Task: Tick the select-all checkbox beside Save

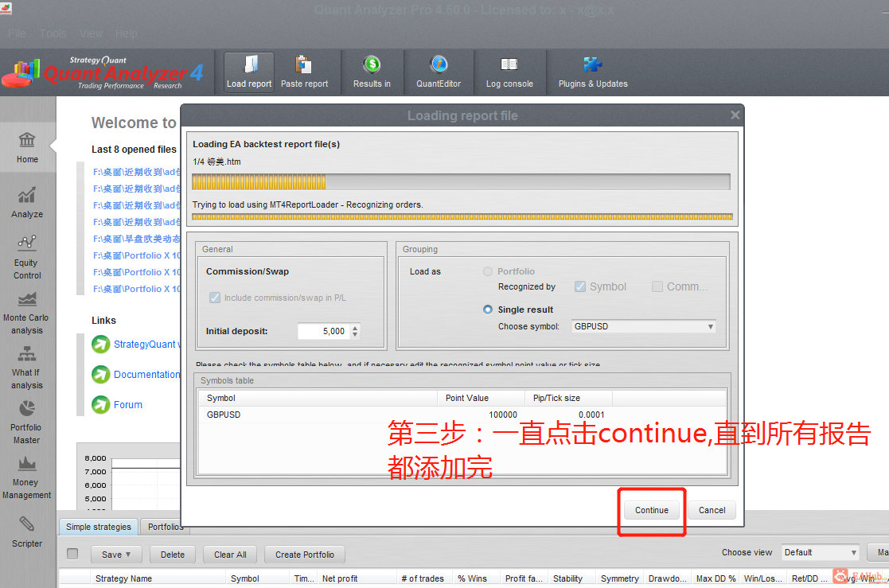Action: point(72,554)
